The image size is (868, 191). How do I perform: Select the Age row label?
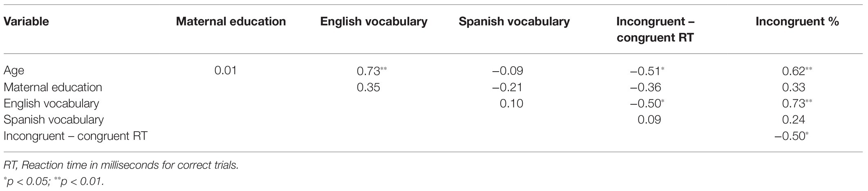click(14, 71)
